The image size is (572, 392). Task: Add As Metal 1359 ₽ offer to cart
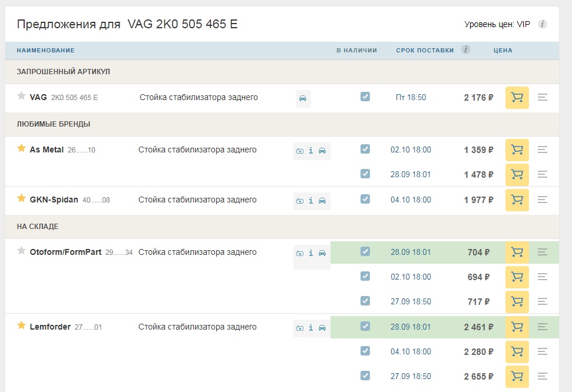[517, 150]
